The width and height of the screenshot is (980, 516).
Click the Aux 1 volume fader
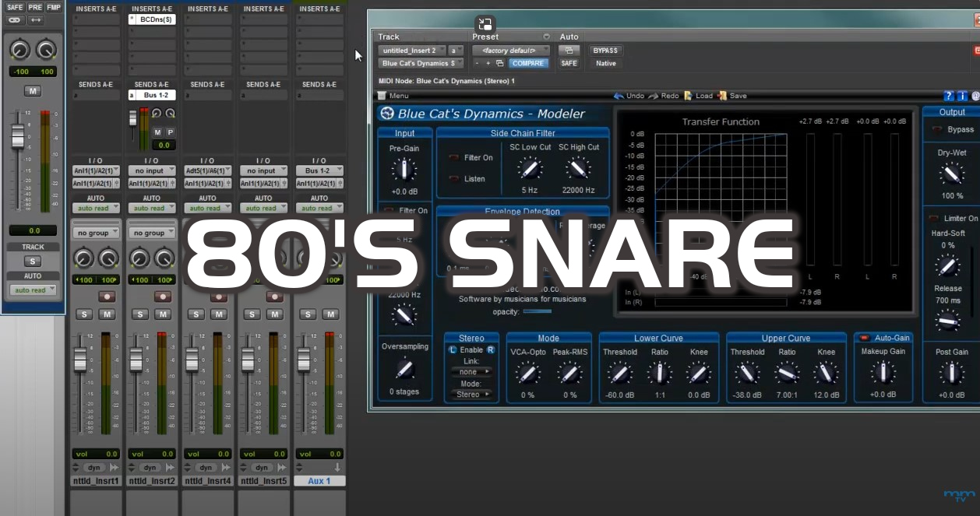point(304,360)
